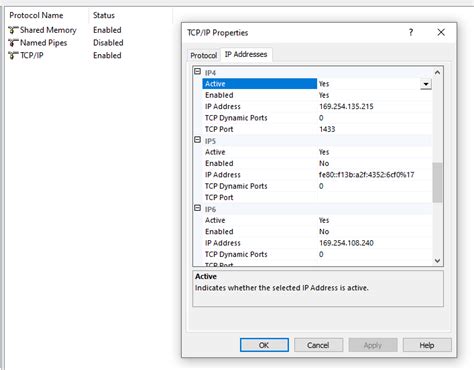Click the property grid scrollbar thumb
This screenshot has width=474, height=370.
tap(437, 182)
